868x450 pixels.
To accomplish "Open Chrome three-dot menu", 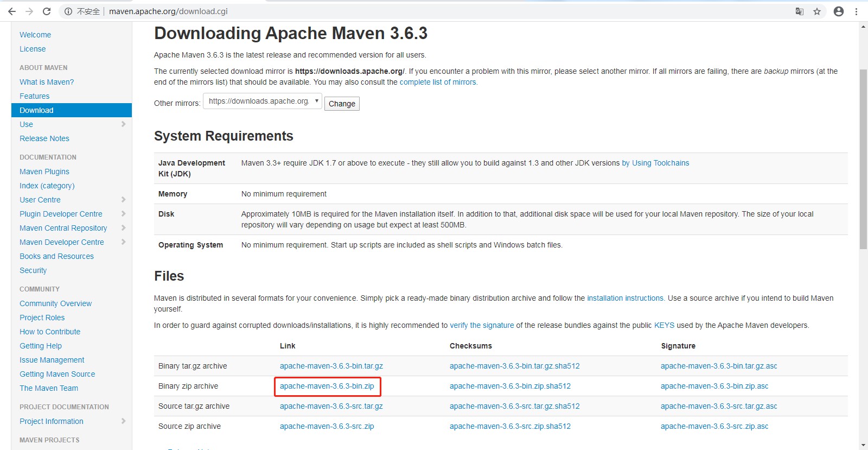I will coord(857,11).
